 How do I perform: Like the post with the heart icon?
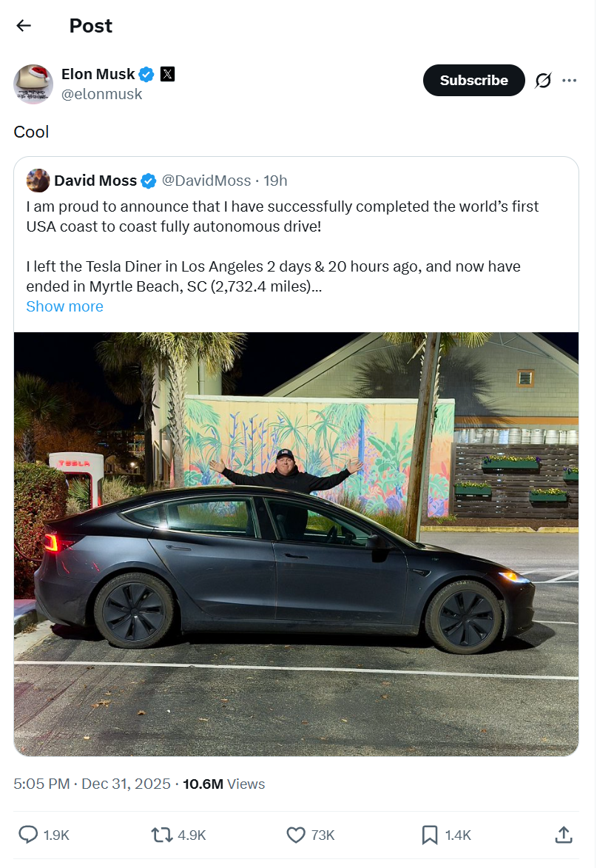tap(296, 835)
